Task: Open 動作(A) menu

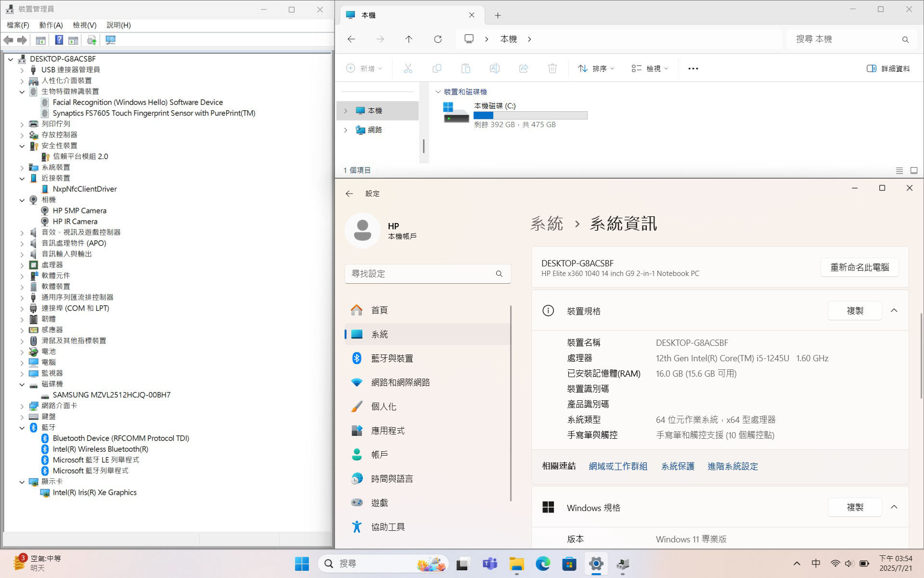Action: (51, 25)
